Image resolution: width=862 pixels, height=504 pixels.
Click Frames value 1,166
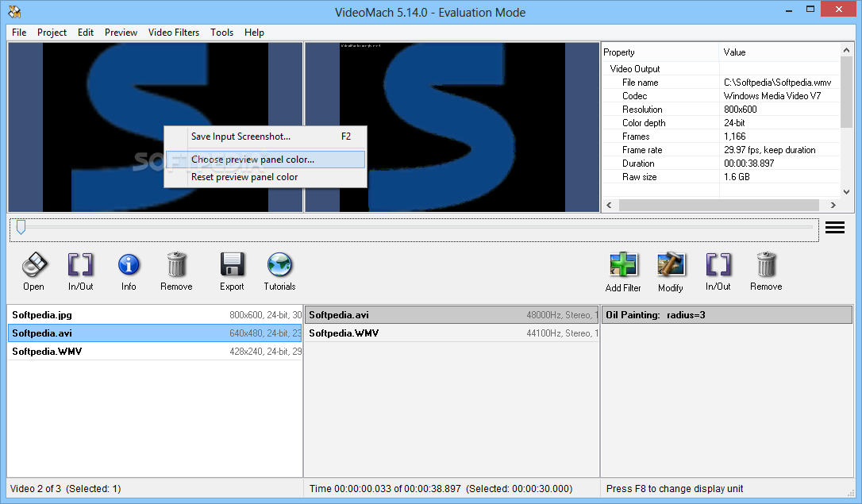point(735,137)
